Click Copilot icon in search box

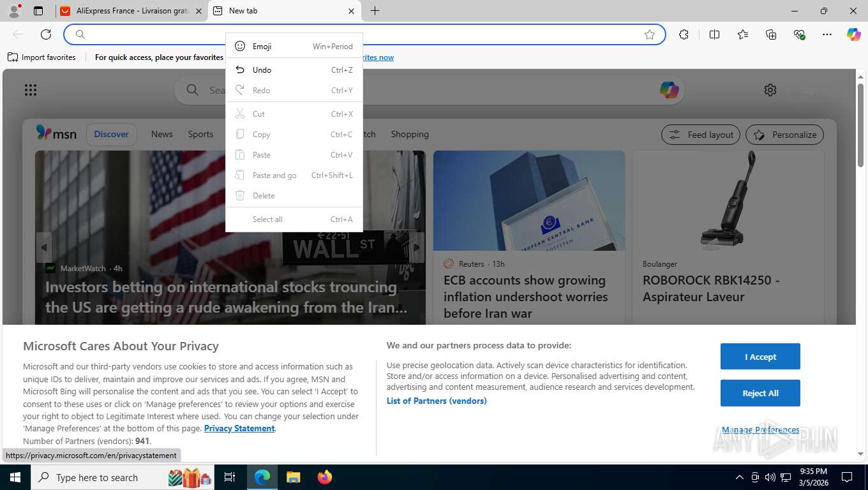pos(669,90)
